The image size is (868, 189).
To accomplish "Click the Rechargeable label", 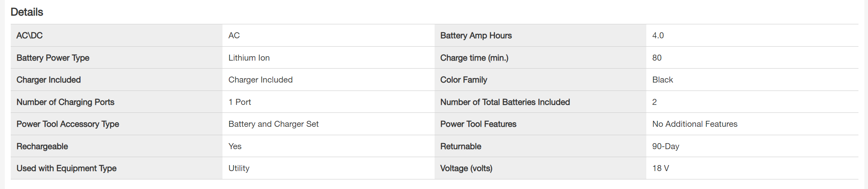I will point(42,146).
